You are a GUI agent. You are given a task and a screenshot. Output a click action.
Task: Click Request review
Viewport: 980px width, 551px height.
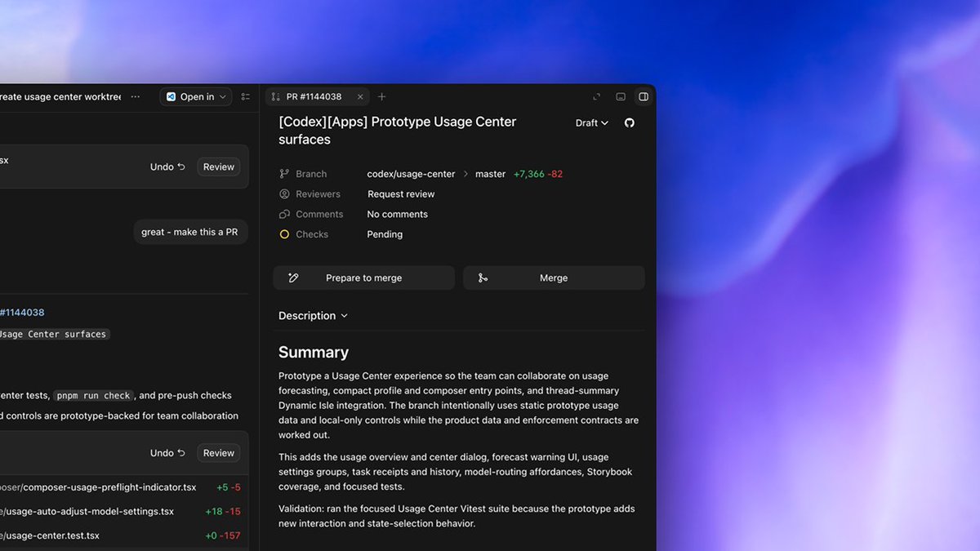point(401,194)
